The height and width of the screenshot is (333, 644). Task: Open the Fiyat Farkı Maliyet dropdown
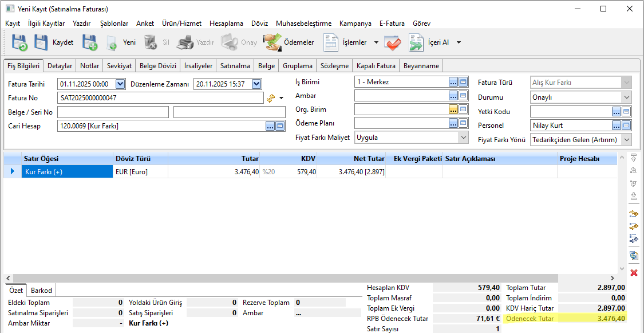pos(463,138)
